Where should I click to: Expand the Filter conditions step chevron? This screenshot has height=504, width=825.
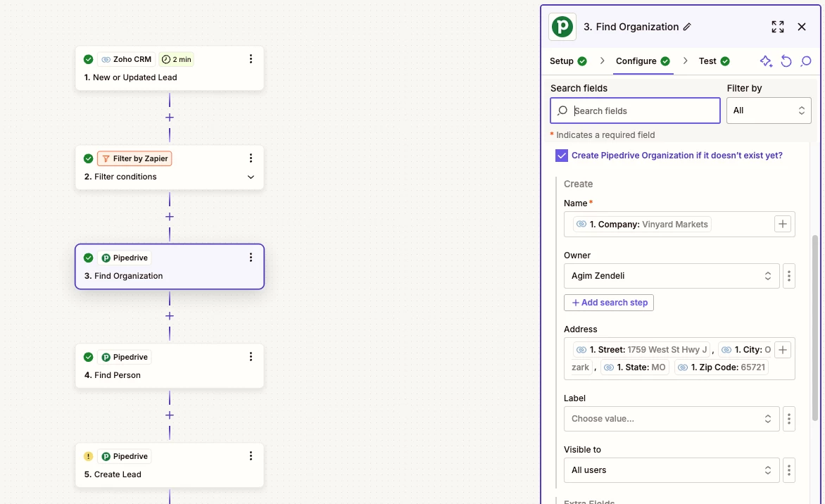pyautogui.click(x=251, y=177)
